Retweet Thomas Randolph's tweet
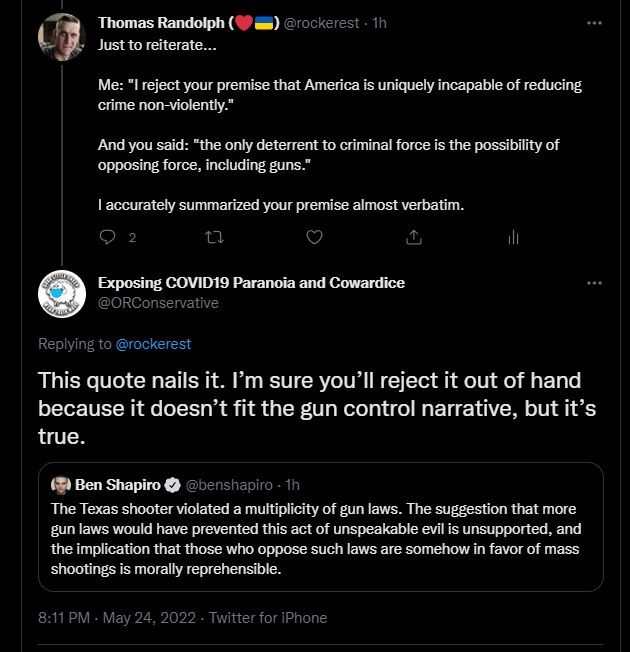The image size is (630, 652). click(x=215, y=237)
